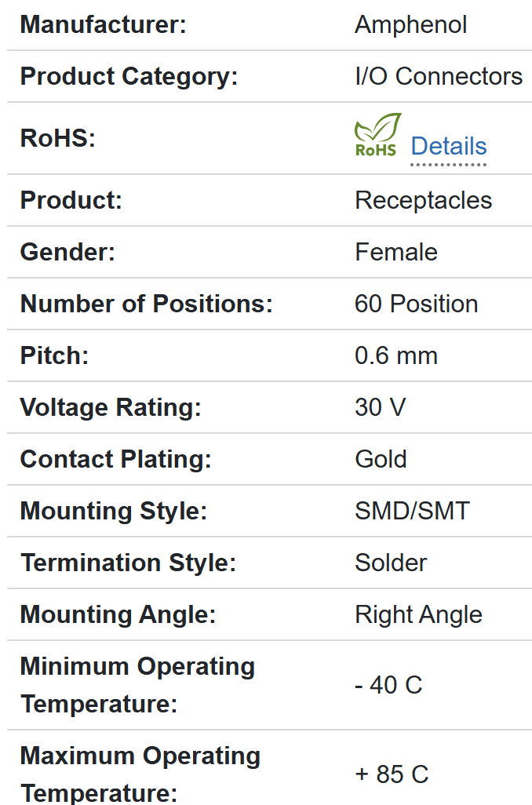Image resolution: width=532 pixels, height=805 pixels.
Task: Select the SMD/SMT mounting style value
Action: point(412,511)
